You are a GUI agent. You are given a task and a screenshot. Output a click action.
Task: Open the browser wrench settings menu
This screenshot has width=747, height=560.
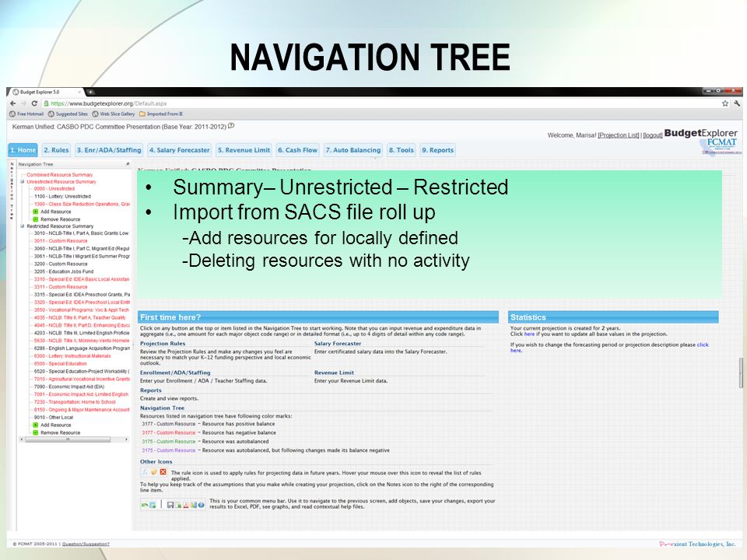[737, 103]
